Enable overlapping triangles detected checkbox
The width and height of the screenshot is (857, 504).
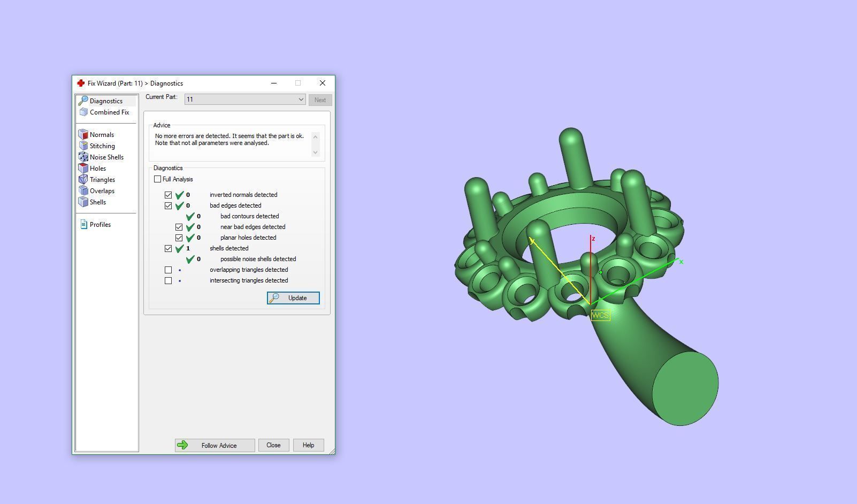pos(169,270)
